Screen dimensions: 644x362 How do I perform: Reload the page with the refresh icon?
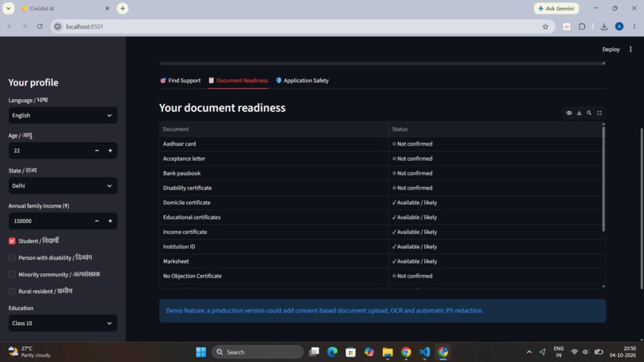point(39,26)
